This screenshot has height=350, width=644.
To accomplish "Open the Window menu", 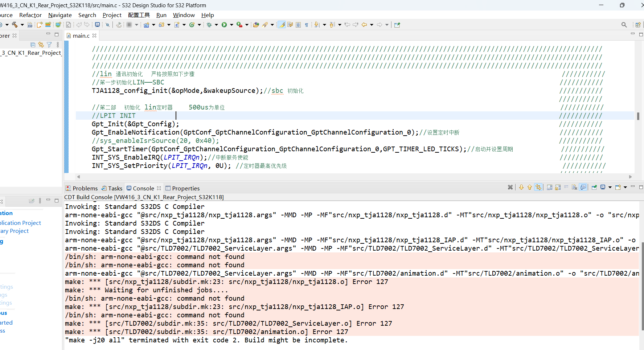I will [184, 15].
